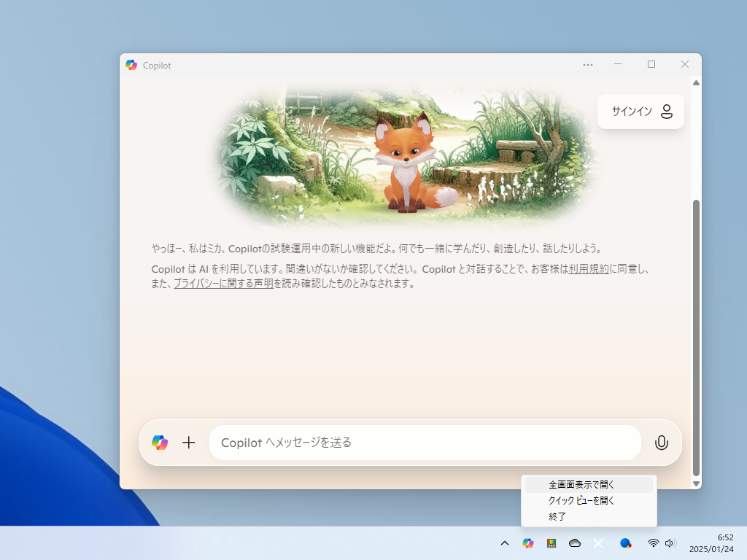Image resolution: width=747 pixels, height=560 pixels.
Task: Open the 利用規約 link
Action: (x=590, y=268)
